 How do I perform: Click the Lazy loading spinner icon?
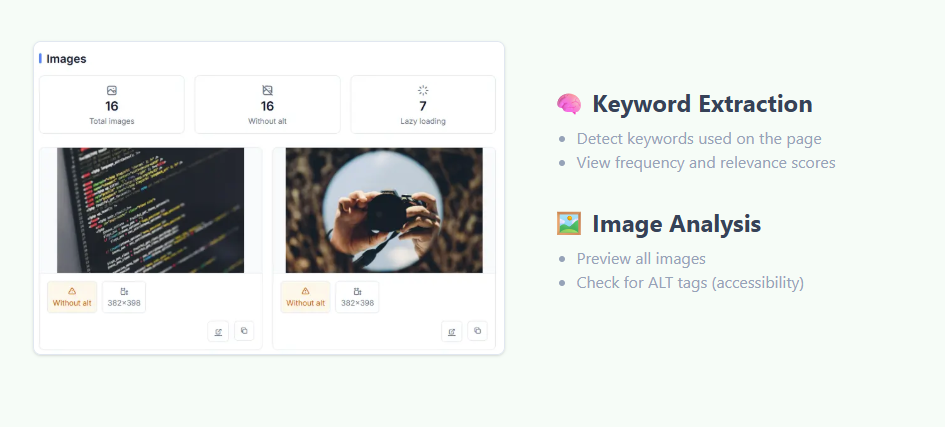(x=423, y=90)
